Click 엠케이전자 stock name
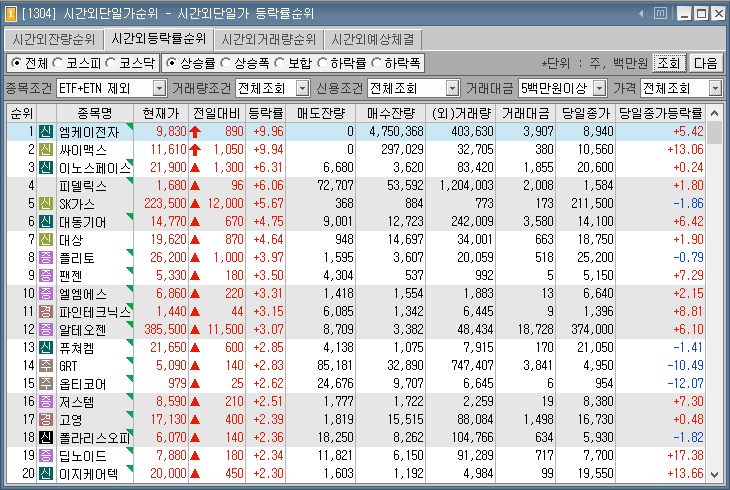 [x=89, y=132]
